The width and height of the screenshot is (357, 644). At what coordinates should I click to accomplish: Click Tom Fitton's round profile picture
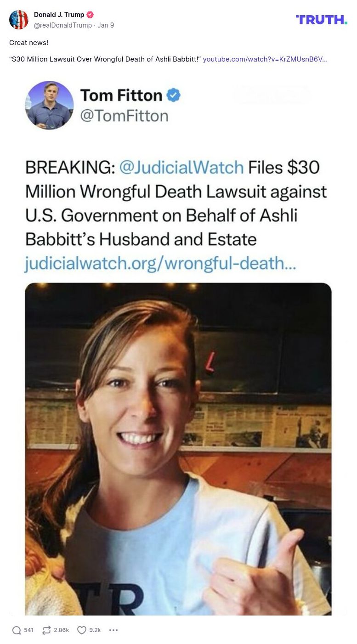(49, 105)
